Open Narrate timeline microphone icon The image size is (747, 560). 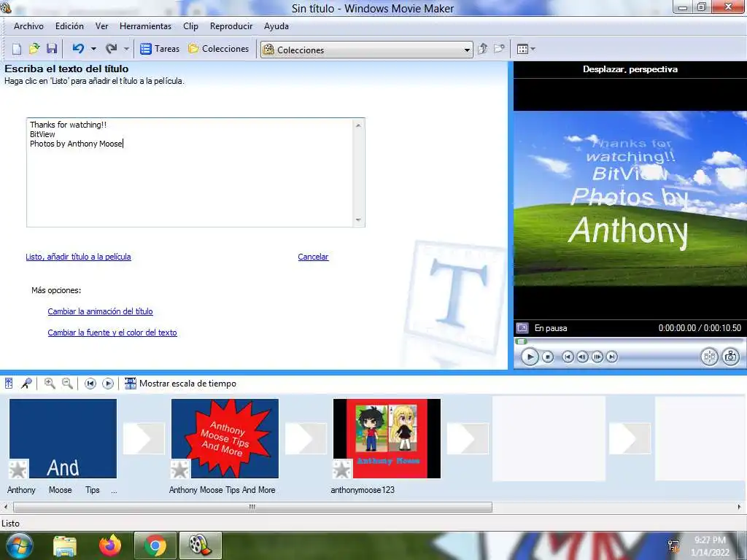(27, 384)
